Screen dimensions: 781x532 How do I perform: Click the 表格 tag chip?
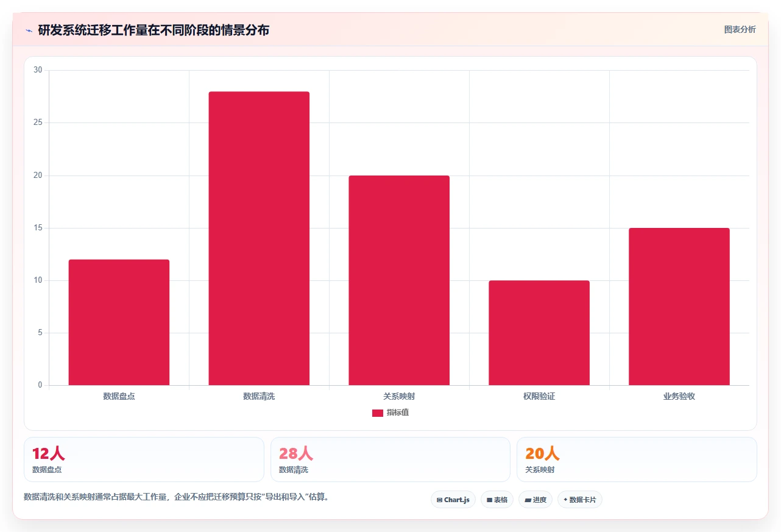497,500
